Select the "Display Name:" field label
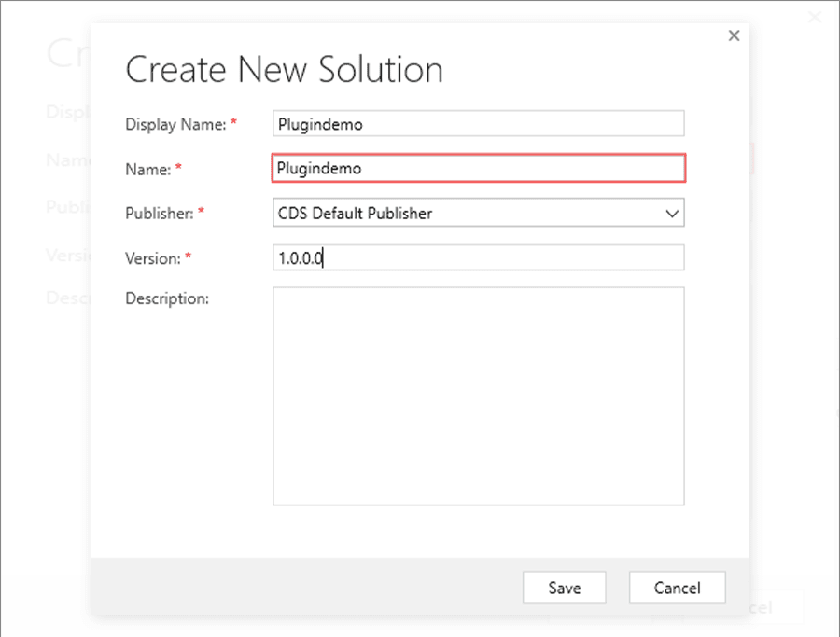The image size is (840, 637). coord(175,124)
